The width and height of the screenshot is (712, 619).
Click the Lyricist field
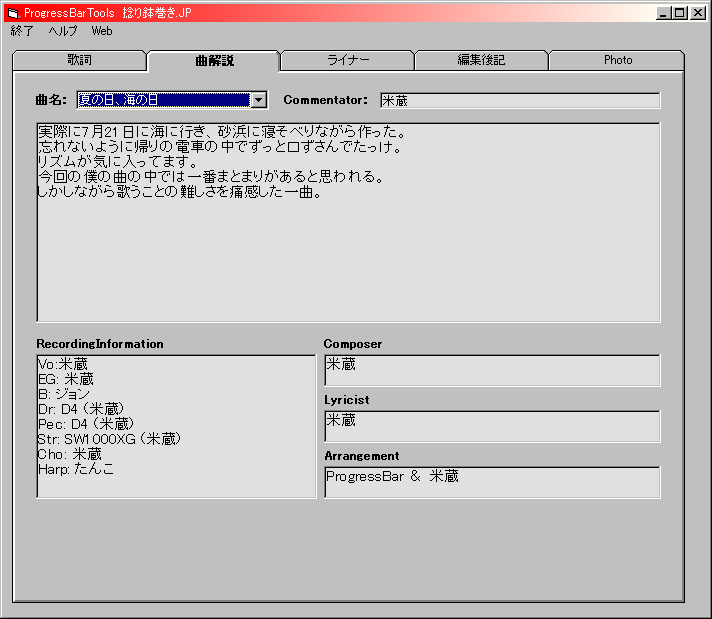[492, 426]
